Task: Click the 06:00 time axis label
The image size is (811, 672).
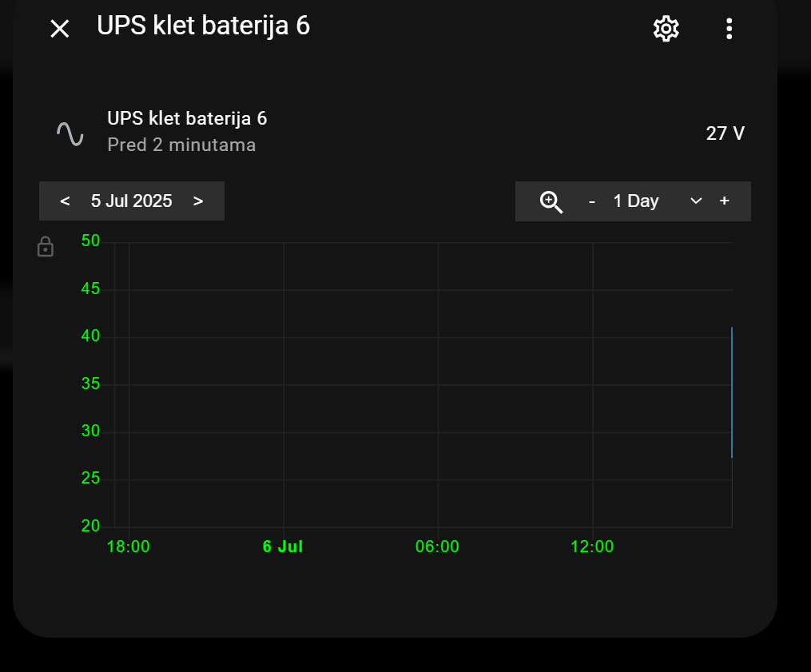Action: [x=437, y=547]
